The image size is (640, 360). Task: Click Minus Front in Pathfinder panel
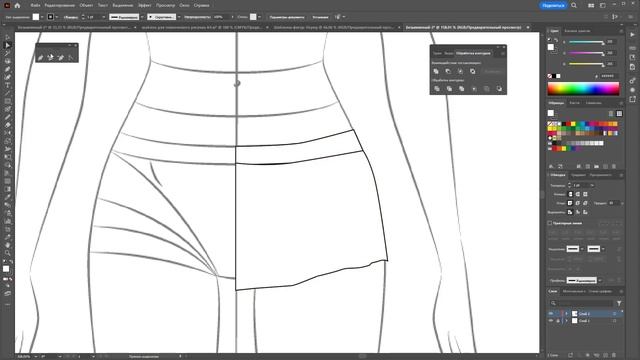tap(448, 71)
